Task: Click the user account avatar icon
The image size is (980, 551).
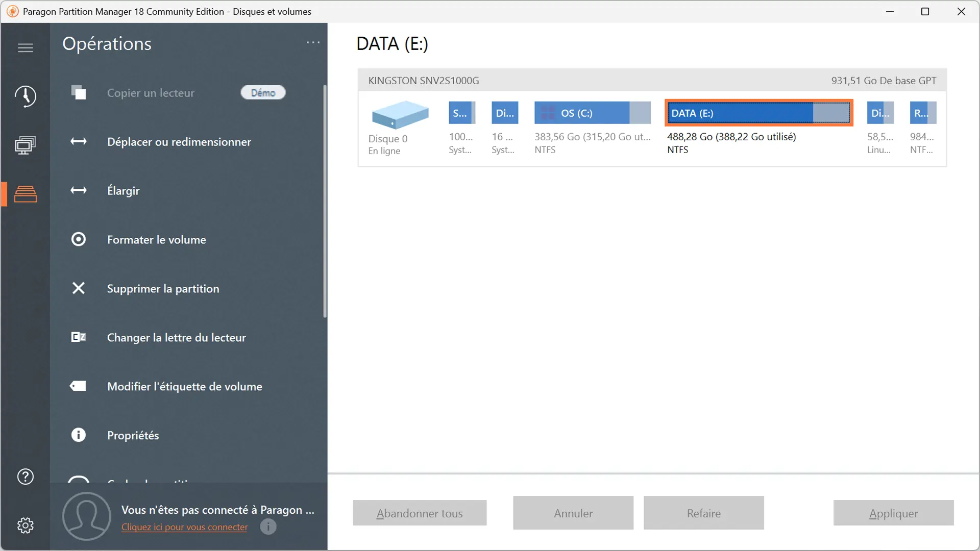Action: coord(86,516)
